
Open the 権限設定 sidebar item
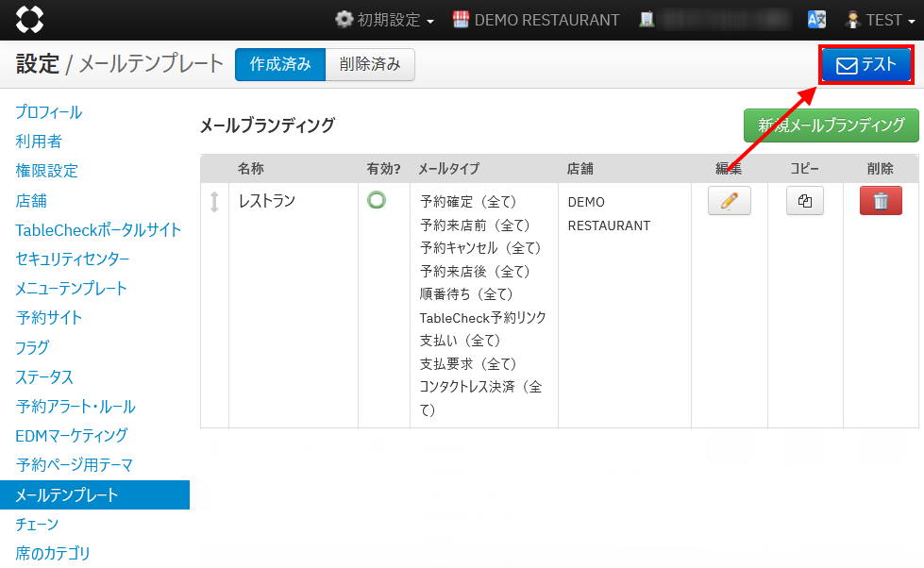46,171
